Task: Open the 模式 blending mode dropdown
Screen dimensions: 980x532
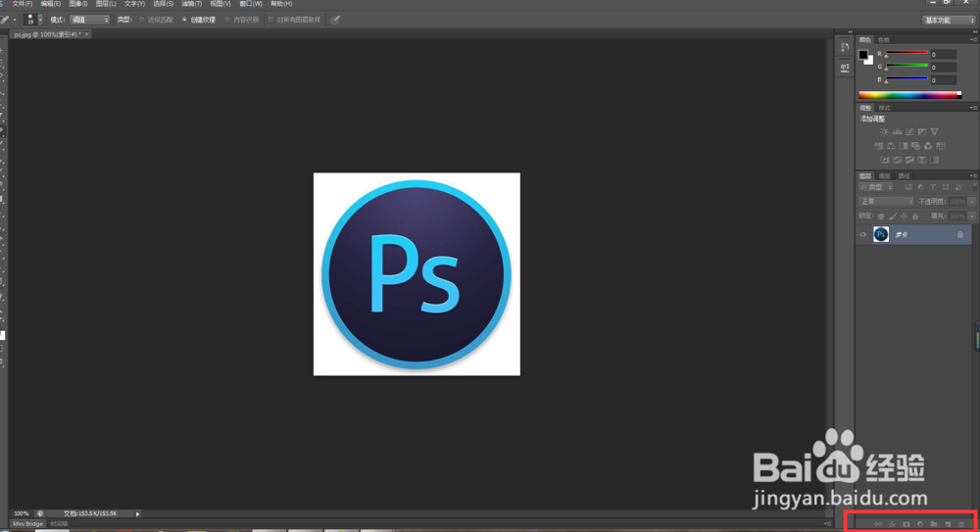Action: pyautogui.click(x=89, y=20)
